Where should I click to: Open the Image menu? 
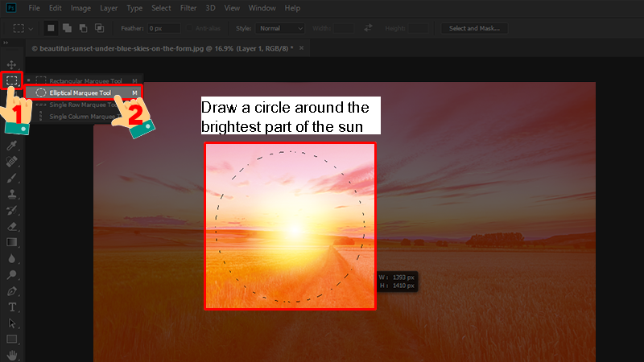[x=80, y=8]
